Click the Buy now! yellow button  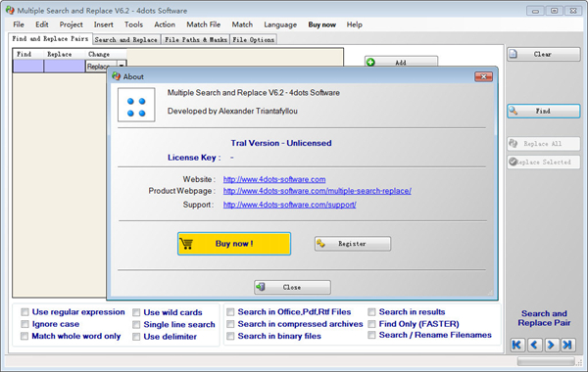[x=234, y=244]
